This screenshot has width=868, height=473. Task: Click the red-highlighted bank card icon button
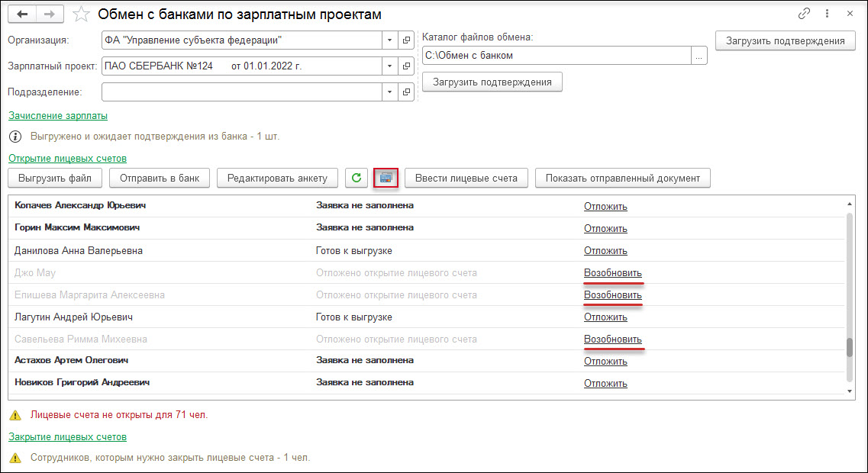point(386,179)
